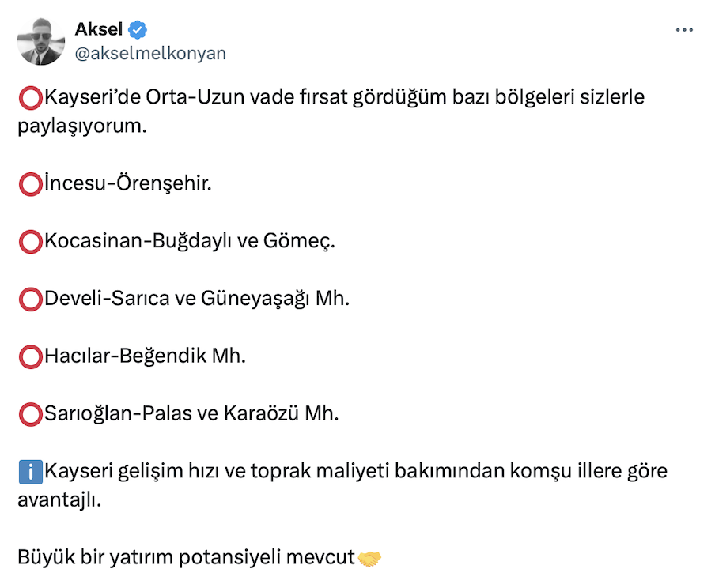Click the blue information emoji icon

pyautogui.click(x=29, y=472)
